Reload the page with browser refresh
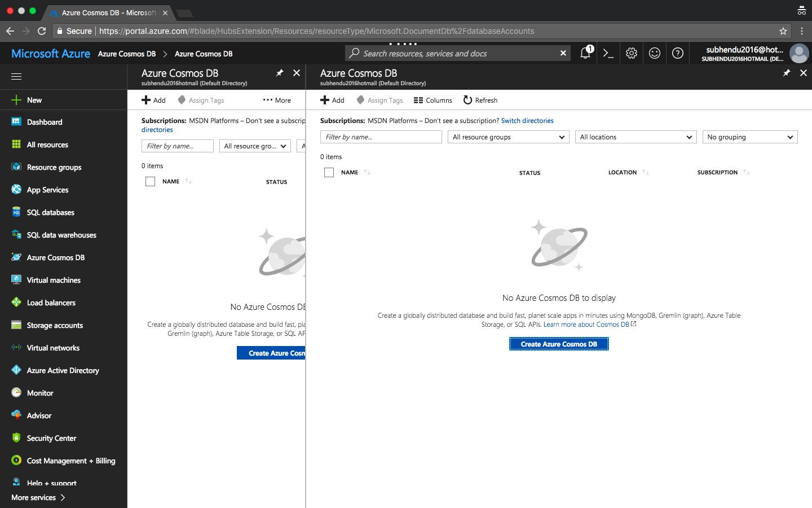 42,31
